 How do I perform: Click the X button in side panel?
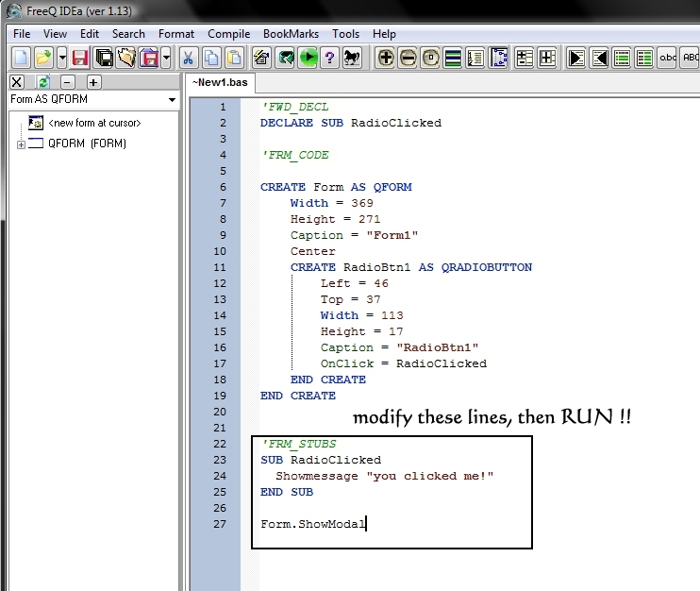[x=17, y=82]
